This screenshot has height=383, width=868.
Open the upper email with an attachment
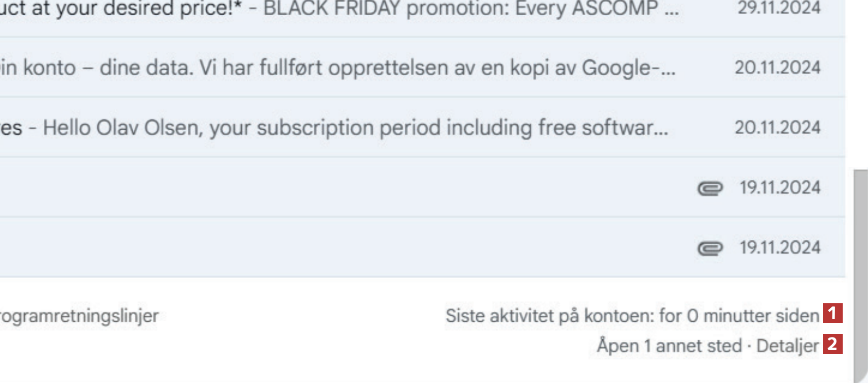337,188
